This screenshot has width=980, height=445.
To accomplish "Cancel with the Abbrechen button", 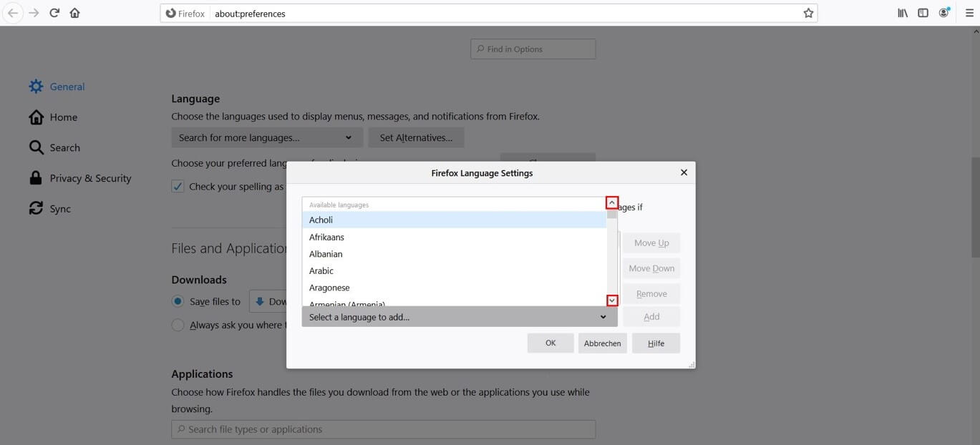I will pyautogui.click(x=603, y=343).
